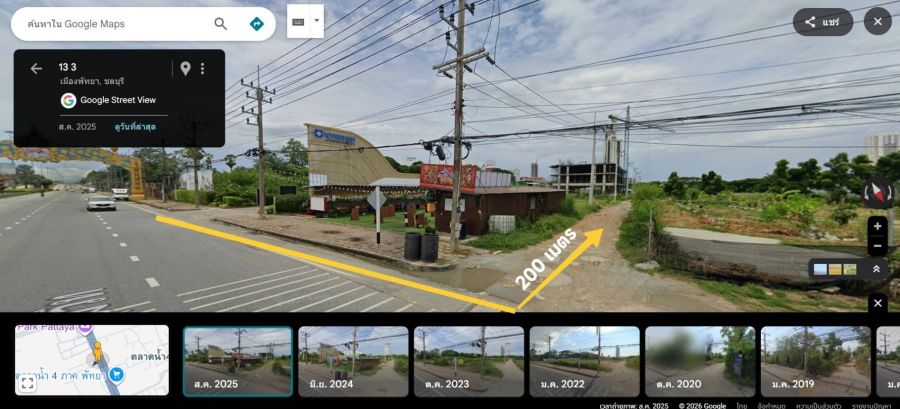Select the มิ.ย. 2024 street view thumbnail
The height and width of the screenshot is (409, 900).
point(353,361)
